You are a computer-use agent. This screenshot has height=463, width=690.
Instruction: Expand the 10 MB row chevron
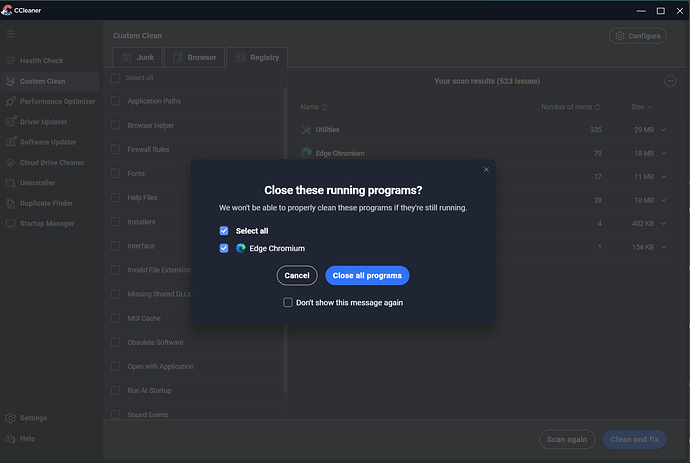664,200
